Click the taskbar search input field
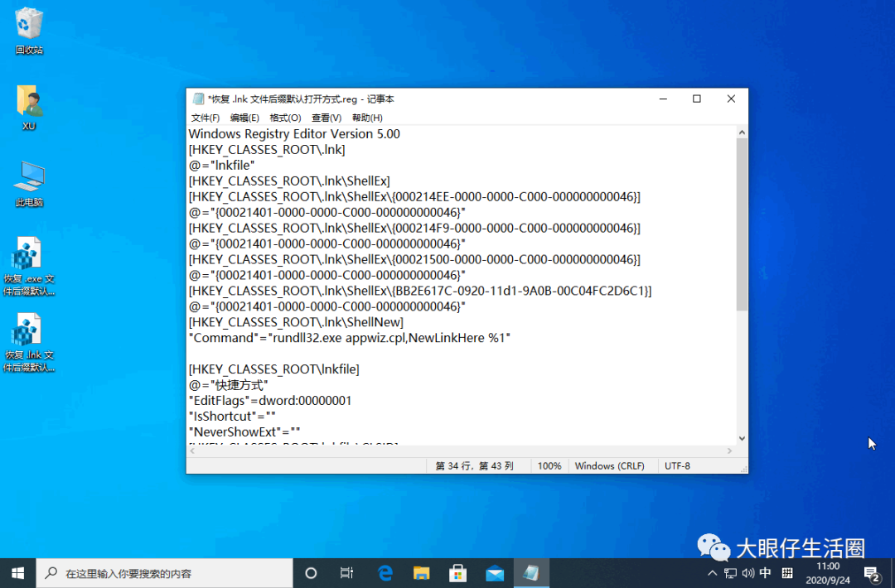895x588 pixels. point(164,573)
